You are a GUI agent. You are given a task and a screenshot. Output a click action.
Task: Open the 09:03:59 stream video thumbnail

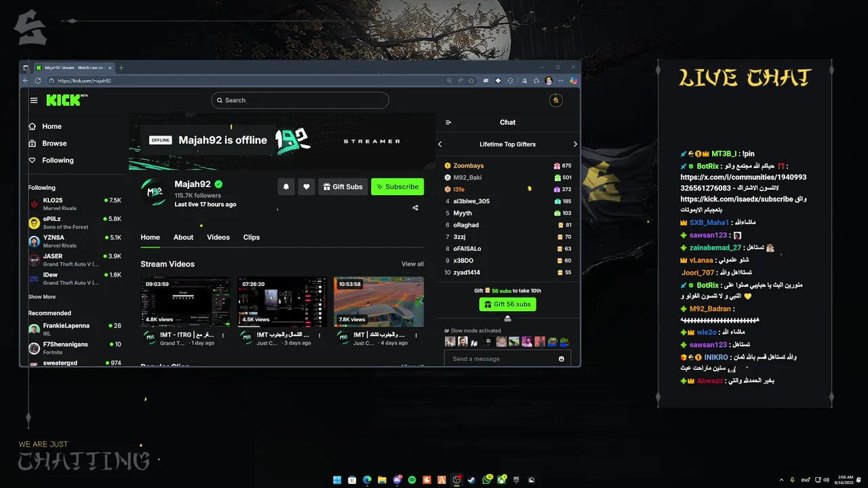(x=185, y=302)
